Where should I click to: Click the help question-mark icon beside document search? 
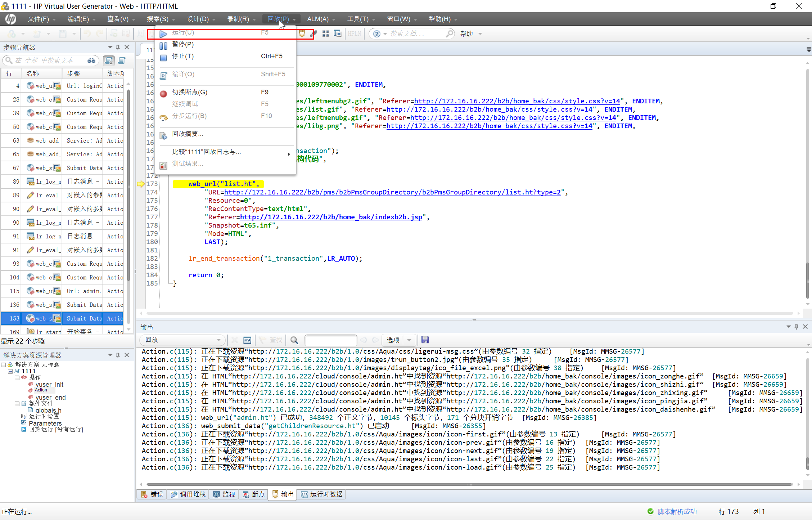click(x=376, y=33)
